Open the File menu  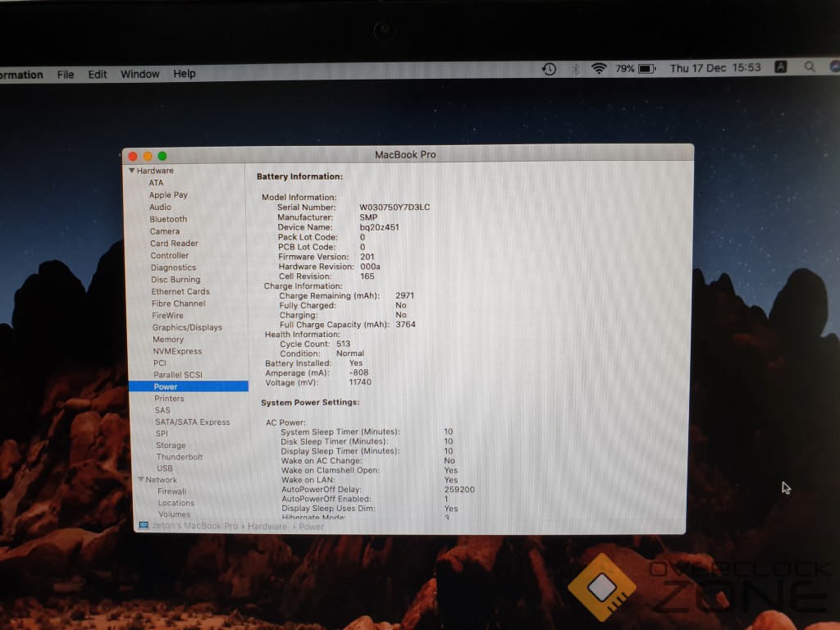tap(66, 75)
